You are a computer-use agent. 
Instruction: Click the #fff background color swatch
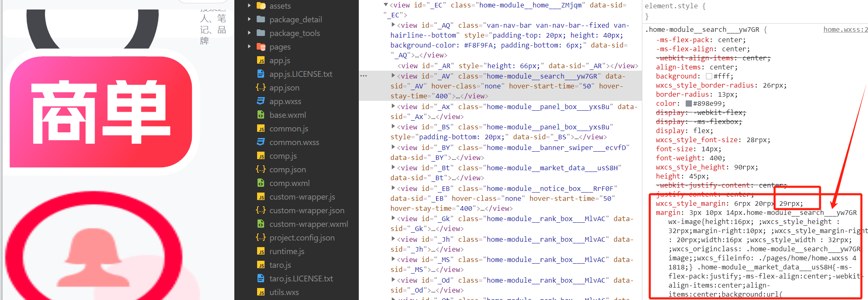(x=709, y=76)
